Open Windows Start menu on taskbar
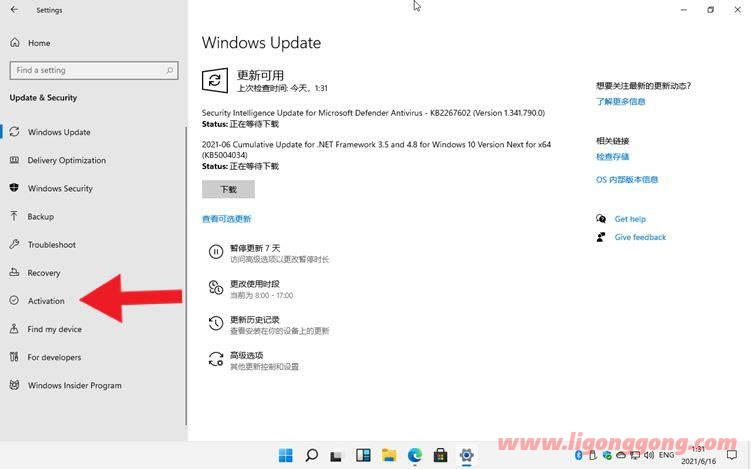This screenshot has width=751, height=469. point(286,455)
